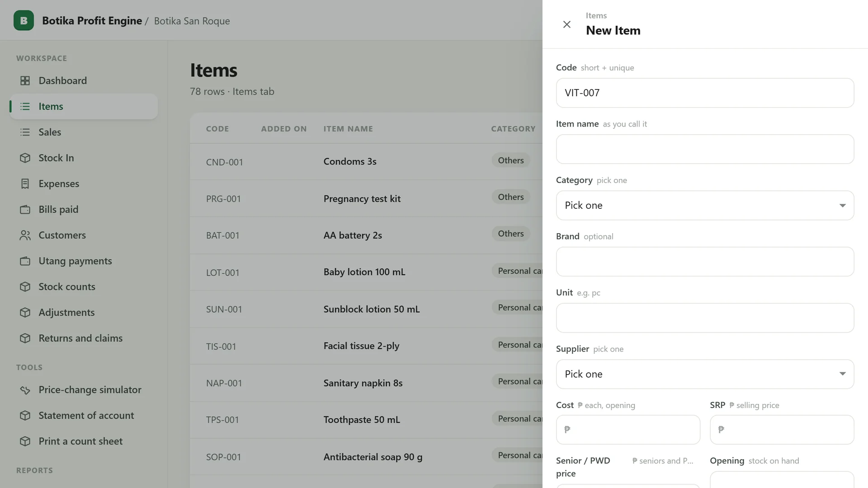Click the Cost peso input field
The height and width of the screenshot is (488, 868).
pyautogui.click(x=628, y=430)
